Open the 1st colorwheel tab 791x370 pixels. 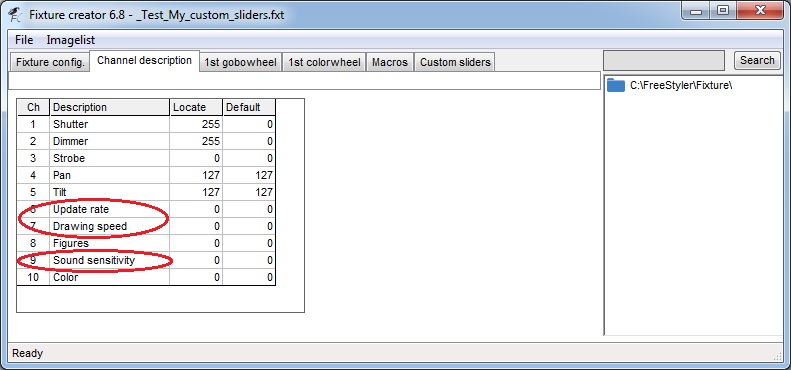pos(324,63)
